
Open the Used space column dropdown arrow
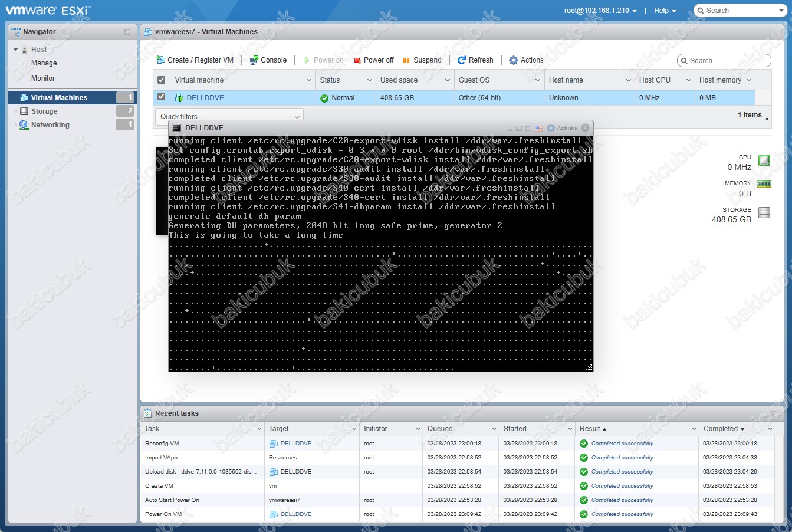pos(448,80)
